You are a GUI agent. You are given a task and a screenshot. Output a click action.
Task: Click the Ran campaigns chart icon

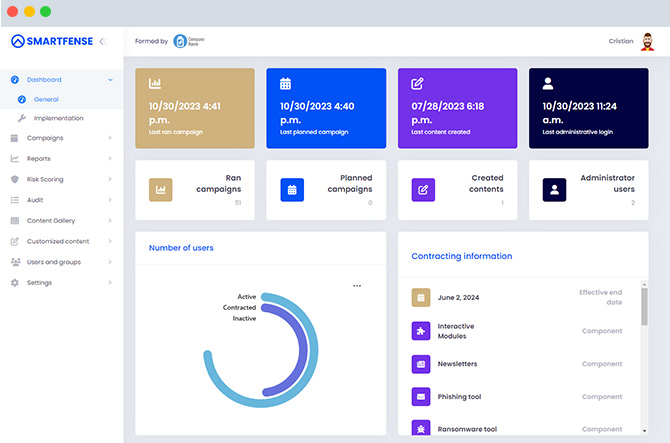[161, 190]
